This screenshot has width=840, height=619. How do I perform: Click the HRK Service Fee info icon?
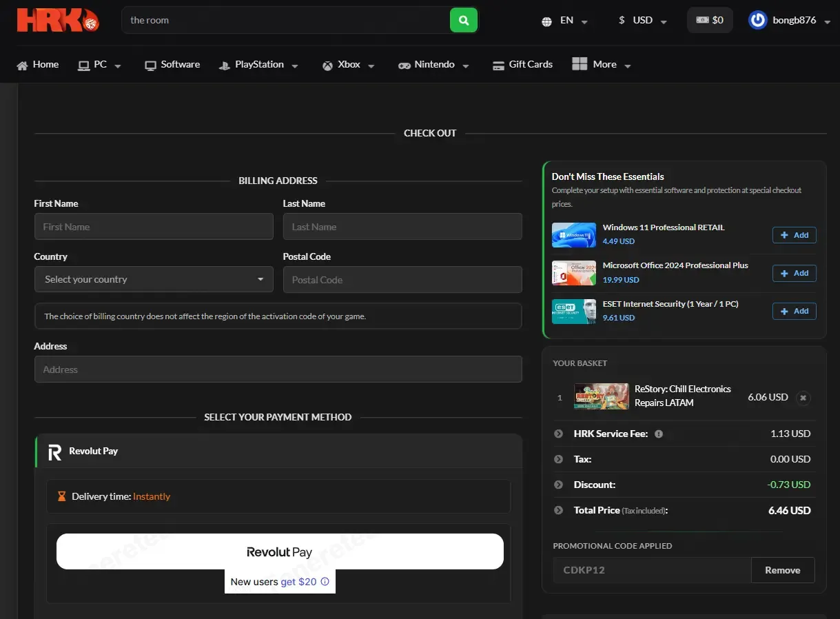pyautogui.click(x=659, y=434)
